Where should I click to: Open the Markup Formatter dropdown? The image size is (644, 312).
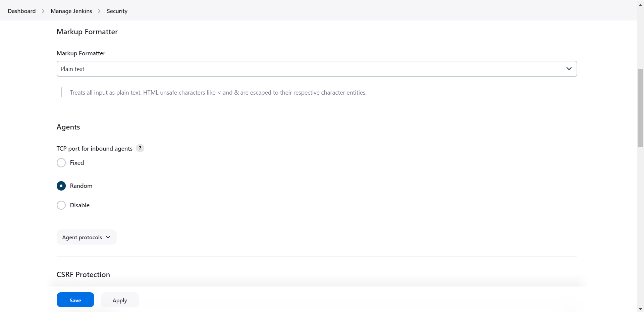tap(317, 69)
